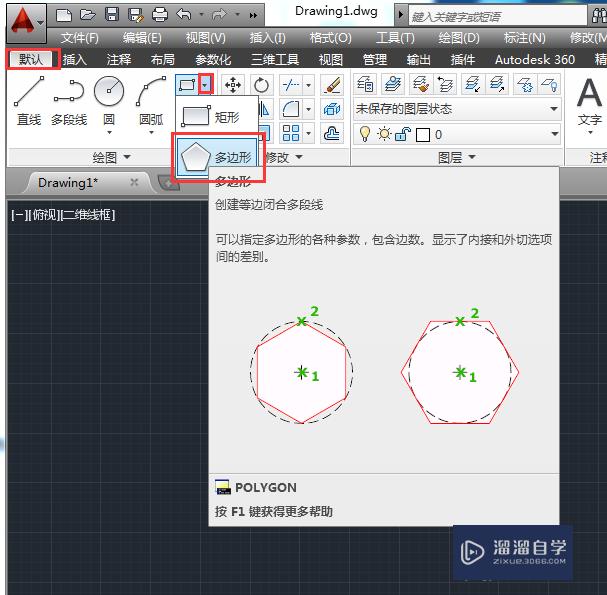Select the 直线 line tool
This screenshot has width=607, height=595.
29,101
